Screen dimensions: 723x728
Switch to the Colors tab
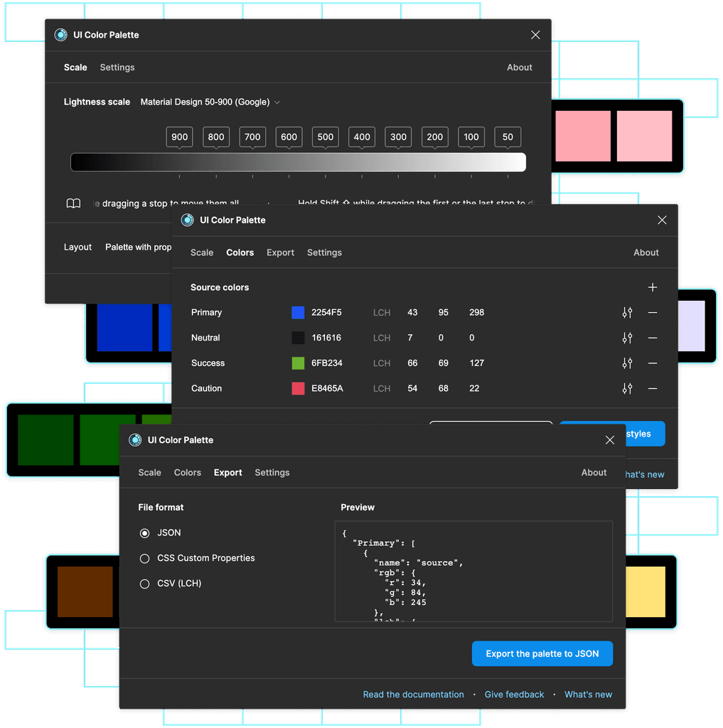(240, 252)
